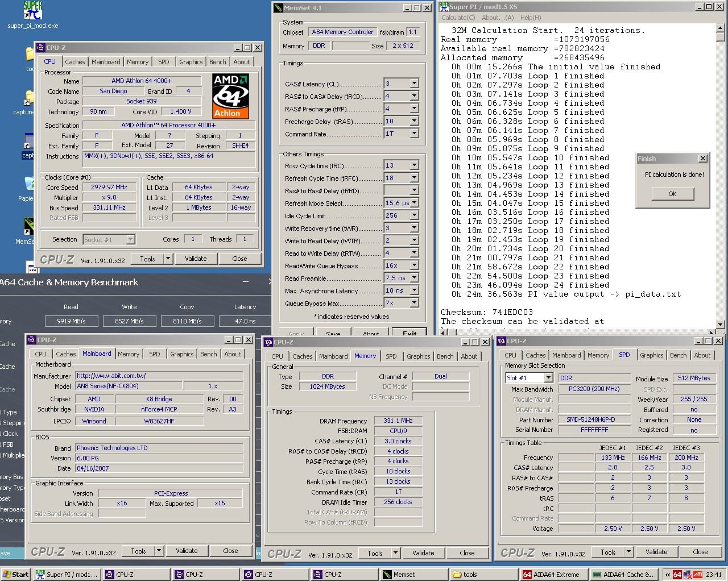728x582 pixels.
Task: Click Close in CPU-Z Mainboard window
Action: (x=230, y=551)
